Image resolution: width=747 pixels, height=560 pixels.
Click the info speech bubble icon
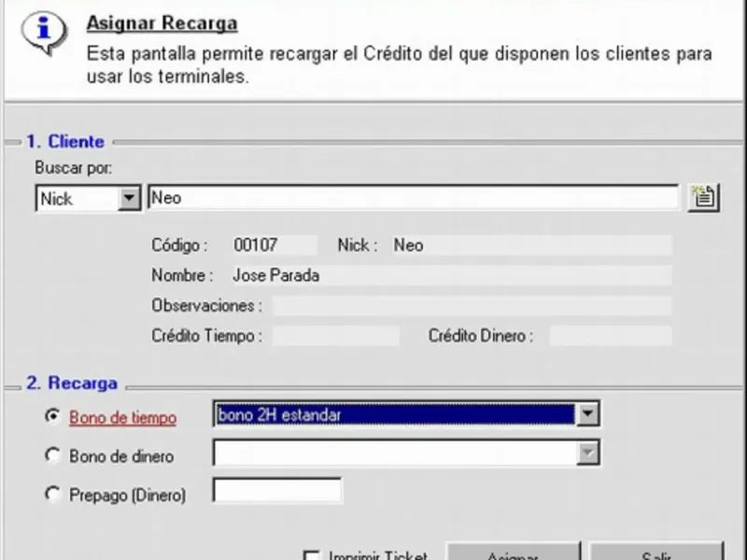point(44,34)
